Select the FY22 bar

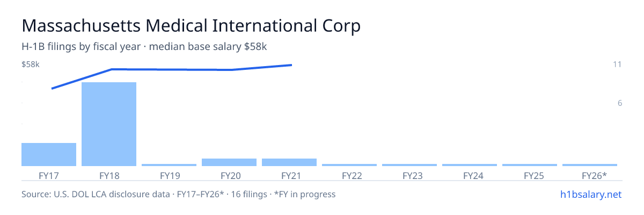(x=349, y=165)
